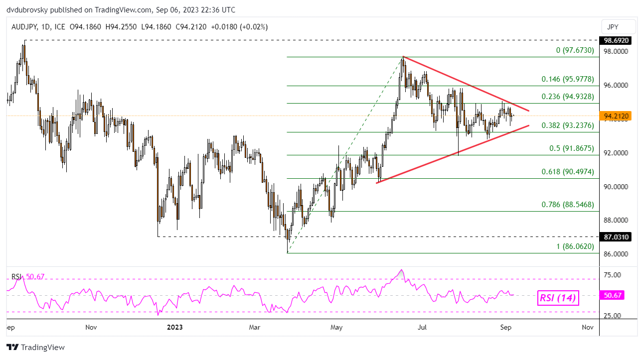Click the Nov label left of 2023

pyautogui.click(x=91, y=327)
